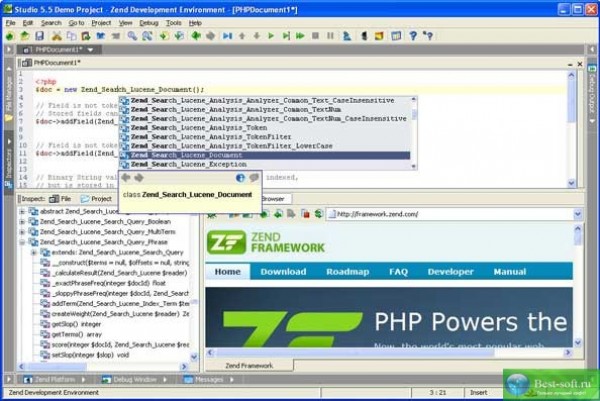Click the Manual link on Zend page
The width and height of the screenshot is (600, 401).
[x=510, y=272]
